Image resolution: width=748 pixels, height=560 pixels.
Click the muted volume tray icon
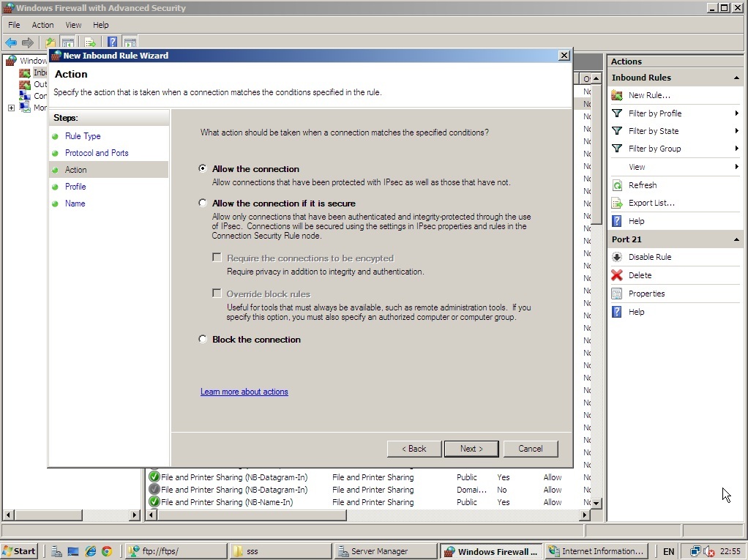(709, 552)
